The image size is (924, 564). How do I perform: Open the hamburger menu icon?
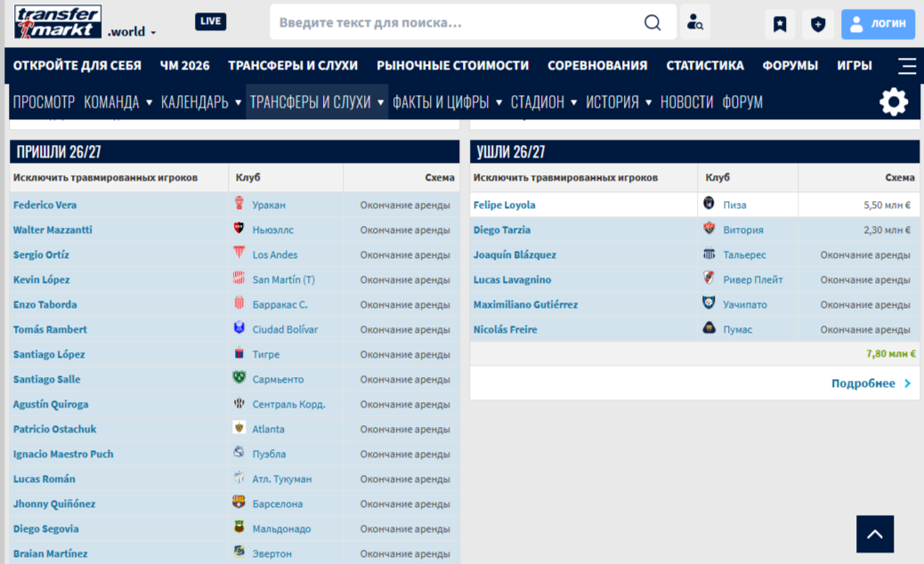click(907, 65)
